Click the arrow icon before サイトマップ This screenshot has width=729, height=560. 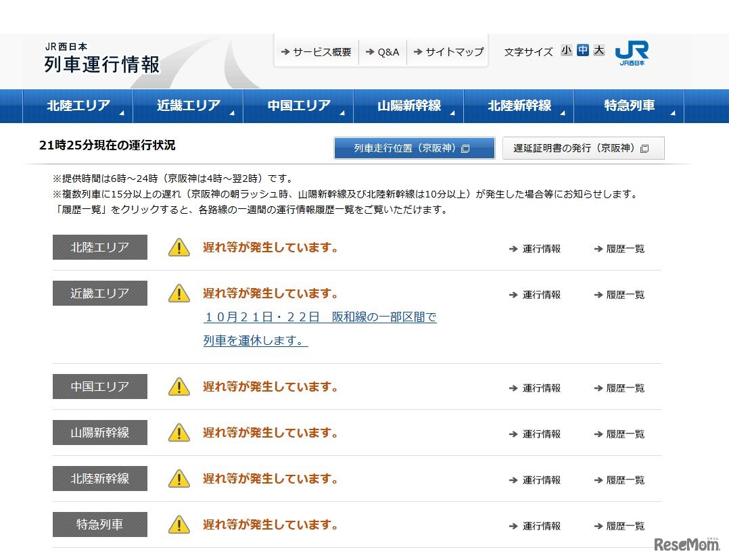point(418,50)
